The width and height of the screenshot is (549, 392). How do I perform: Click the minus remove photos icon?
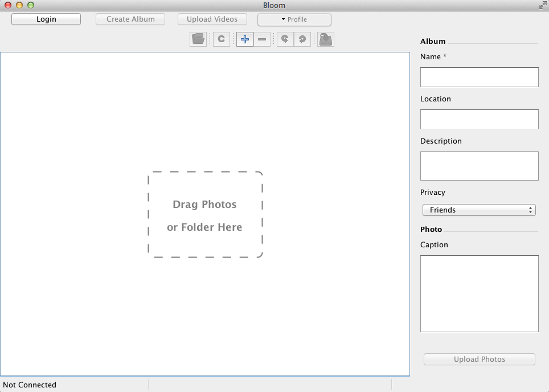(262, 39)
